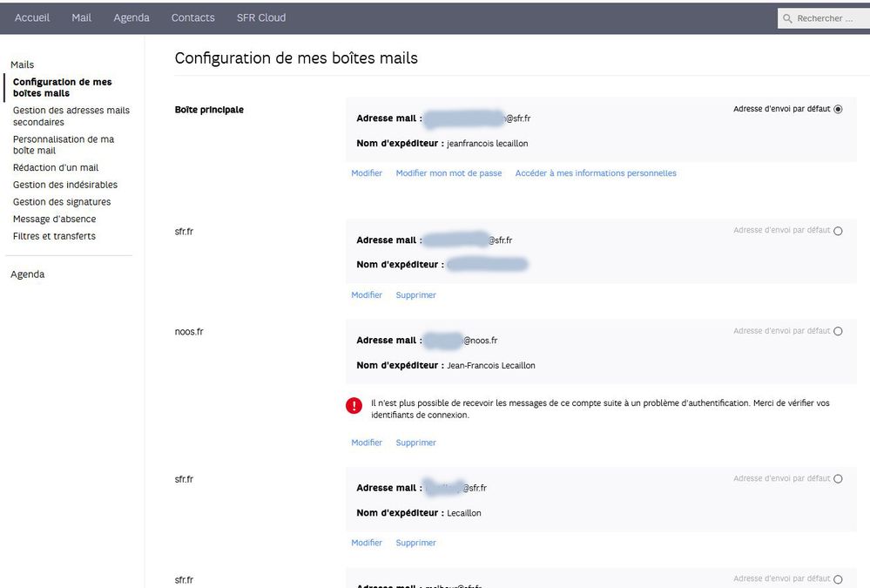
Task: Select Message d'absence in the sidebar
Action: point(54,219)
